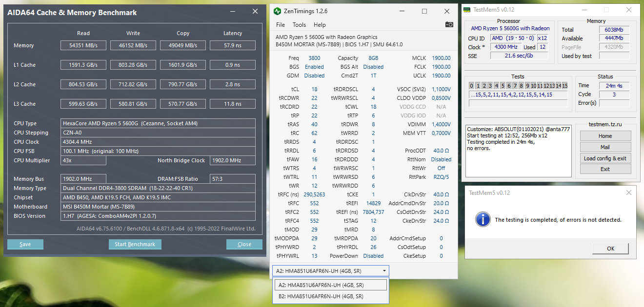This screenshot has width=644, height=307.
Task: Click the MCLK value 1900.00
Action: pos(441,58)
